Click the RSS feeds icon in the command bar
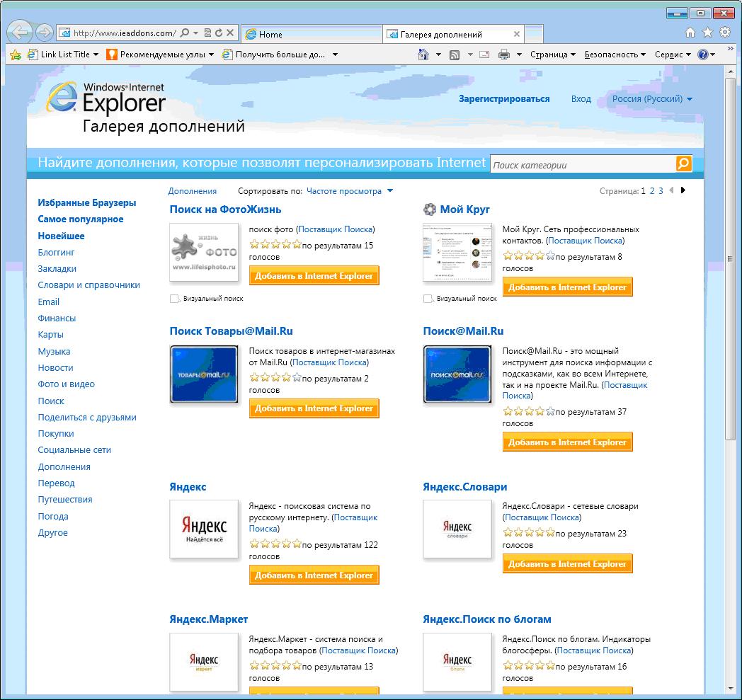The width and height of the screenshot is (742, 700). tap(455, 55)
